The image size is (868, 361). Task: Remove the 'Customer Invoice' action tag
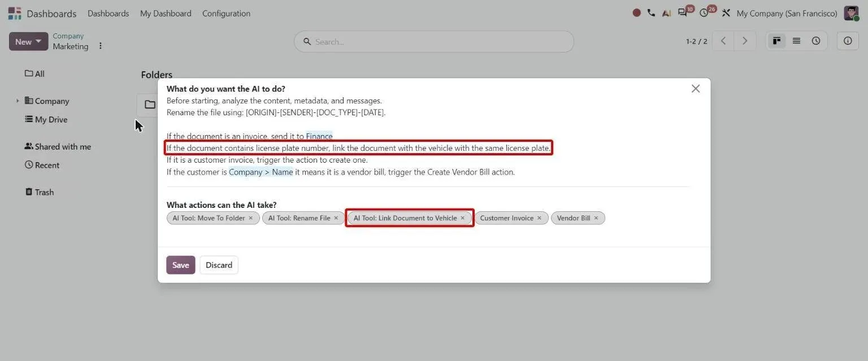coord(539,218)
